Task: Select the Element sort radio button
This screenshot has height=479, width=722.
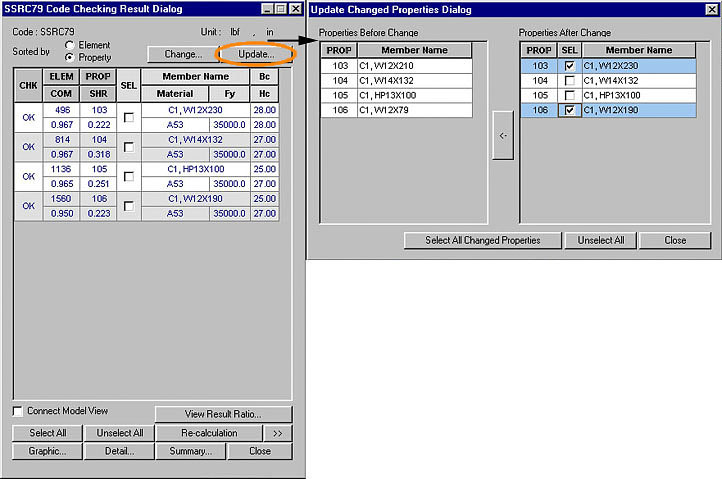Action: [x=69, y=45]
